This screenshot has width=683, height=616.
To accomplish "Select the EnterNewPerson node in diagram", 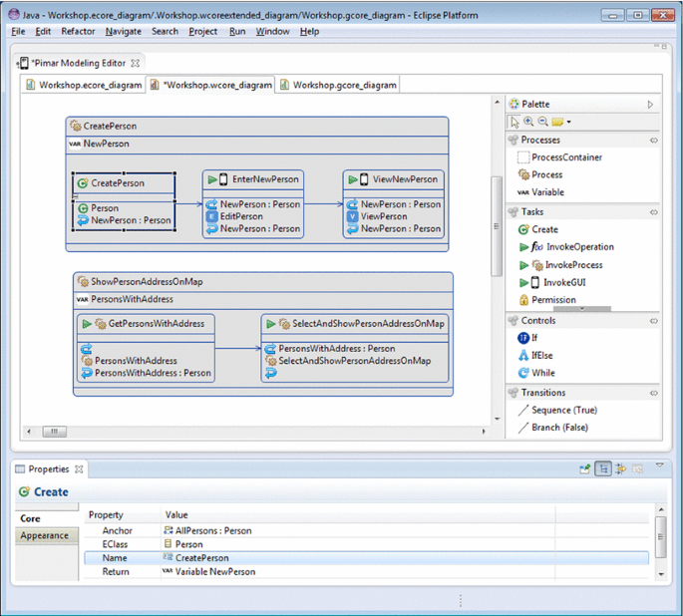I will point(253,204).
